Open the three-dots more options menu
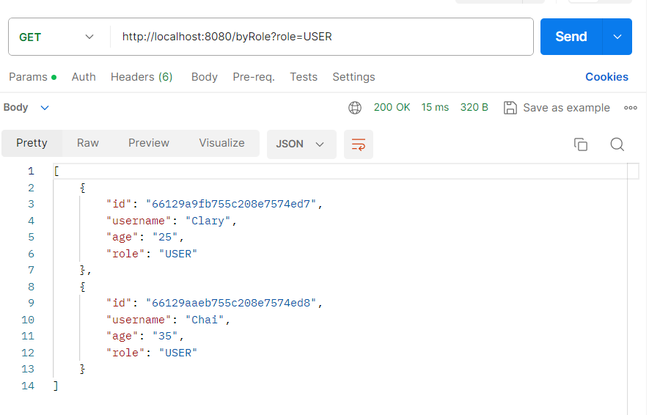Screen dimensions: 660x415 click(x=630, y=108)
